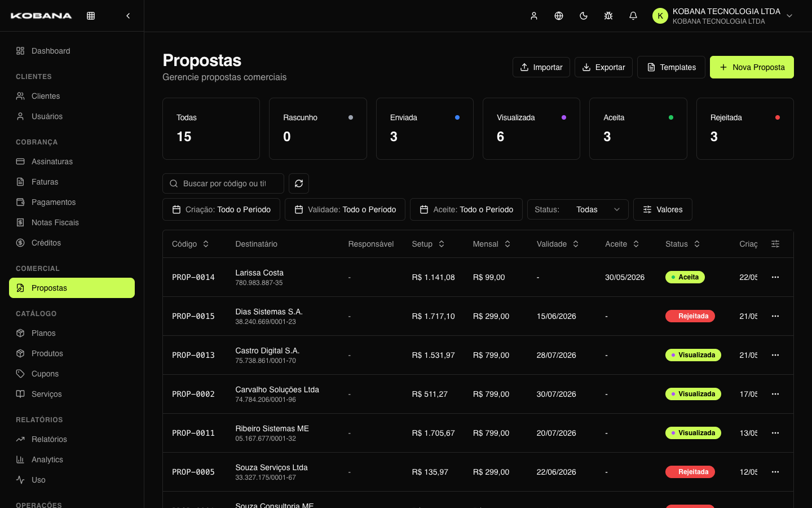
Task: Open the Larissa Costa recipient row
Action: [478, 277]
